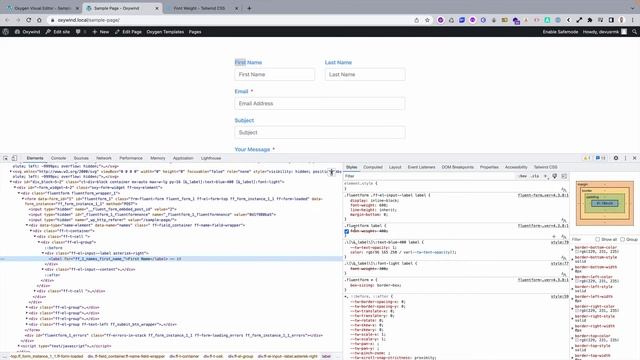Screen dimensions: 640x360
Task: Activate DevTools inspect element picker
Action: tap(6, 158)
